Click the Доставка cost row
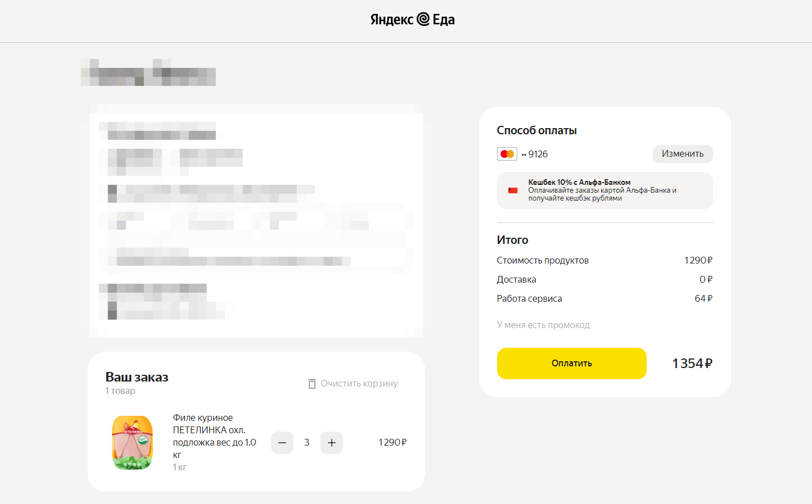This screenshot has width=812, height=504. pyautogui.click(x=605, y=280)
